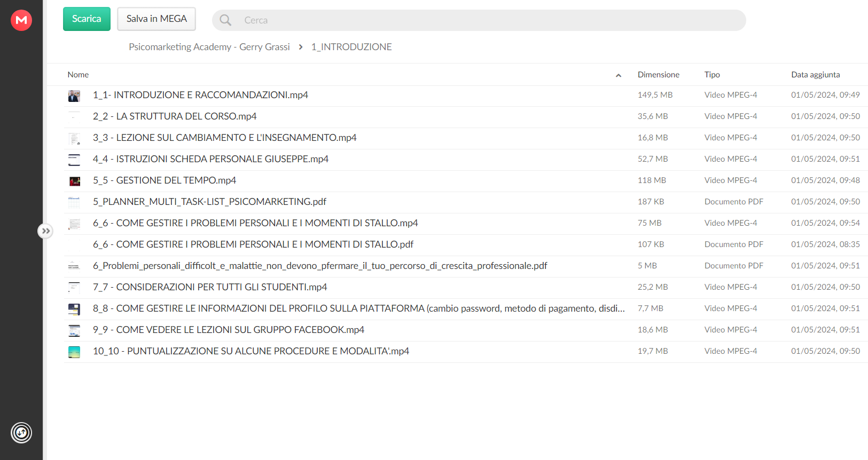Click Documento PDF type in 107 KB row
The width and height of the screenshot is (868, 460).
tap(734, 244)
